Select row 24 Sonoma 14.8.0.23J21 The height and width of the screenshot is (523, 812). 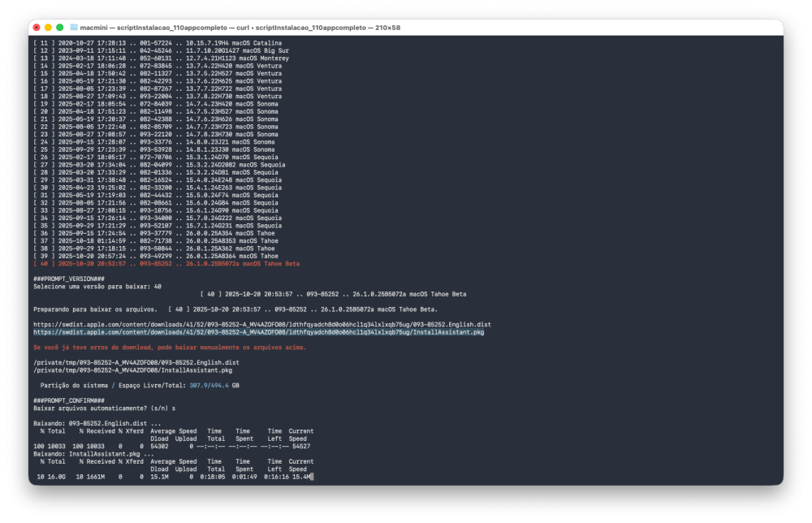(x=153, y=142)
